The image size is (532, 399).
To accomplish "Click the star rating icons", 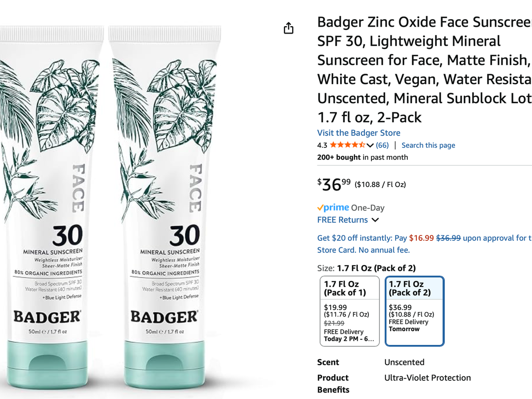I will (348, 145).
